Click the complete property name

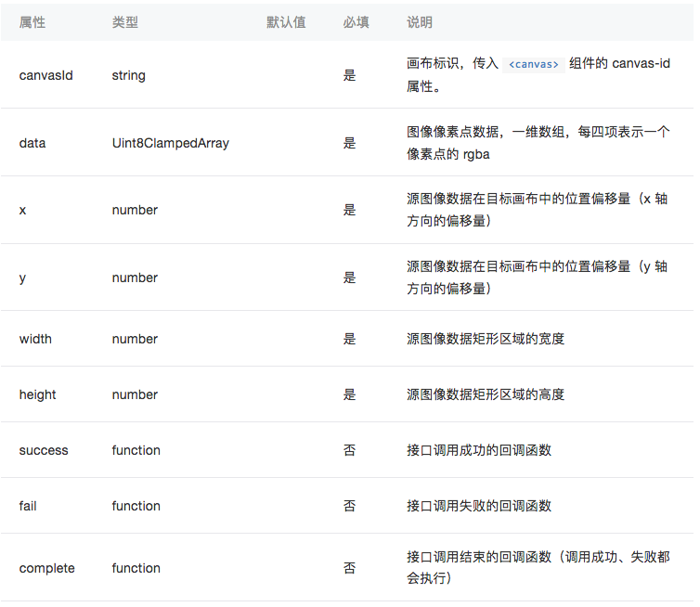(x=46, y=569)
